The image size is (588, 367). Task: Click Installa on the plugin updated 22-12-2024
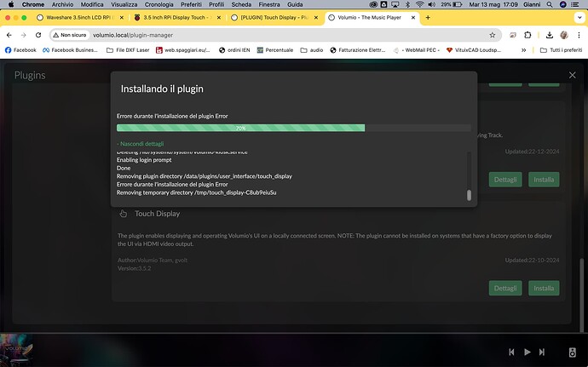click(544, 180)
